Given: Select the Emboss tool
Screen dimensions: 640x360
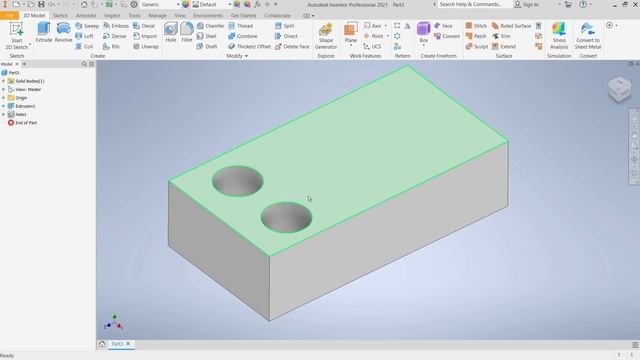Looking at the screenshot, I should (116, 26).
